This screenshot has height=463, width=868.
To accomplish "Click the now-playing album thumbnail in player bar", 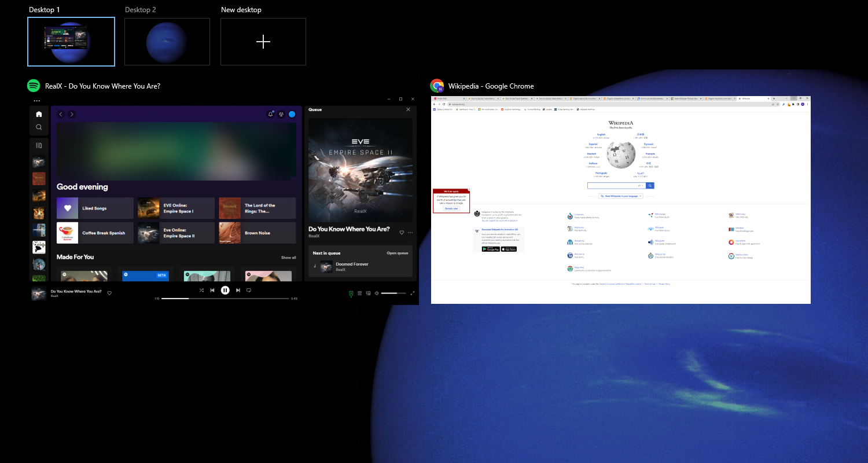I will point(39,293).
